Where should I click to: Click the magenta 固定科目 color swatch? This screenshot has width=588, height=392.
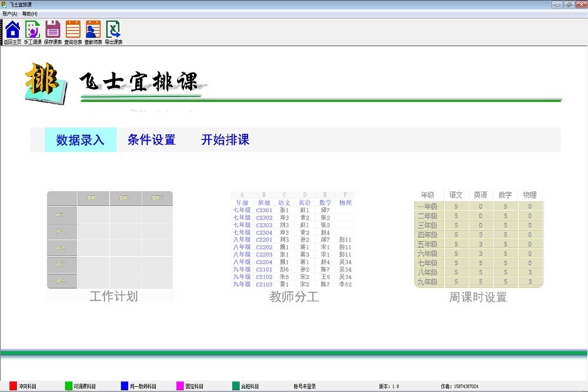(180, 386)
